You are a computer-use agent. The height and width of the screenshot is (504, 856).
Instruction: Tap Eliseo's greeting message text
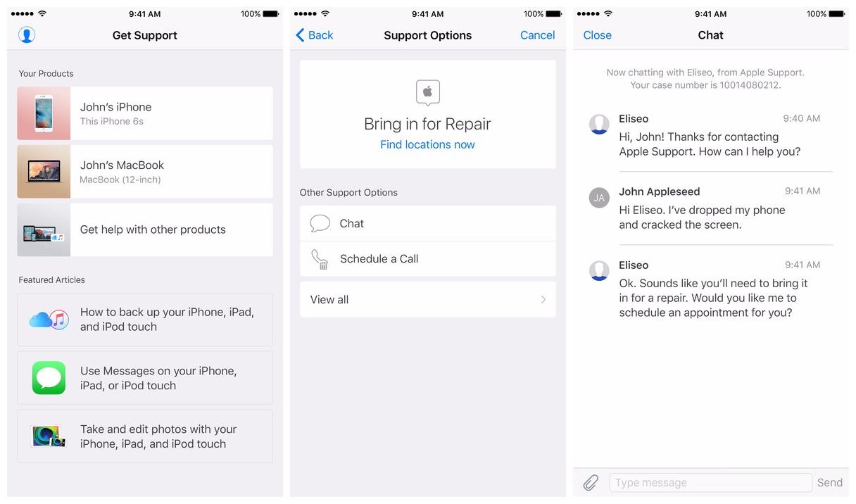[710, 144]
